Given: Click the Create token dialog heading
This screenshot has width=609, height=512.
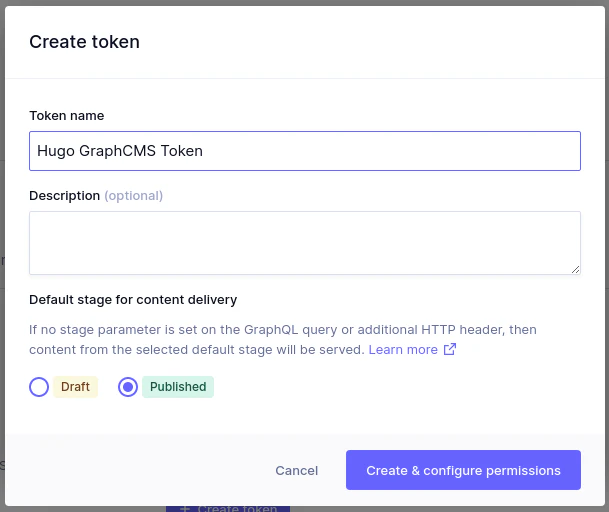Looking at the screenshot, I should [x=84, y=42].
